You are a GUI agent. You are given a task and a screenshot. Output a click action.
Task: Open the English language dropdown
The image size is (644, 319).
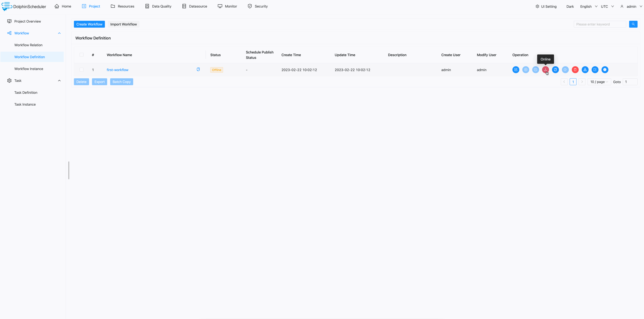[x=588, y=6]
